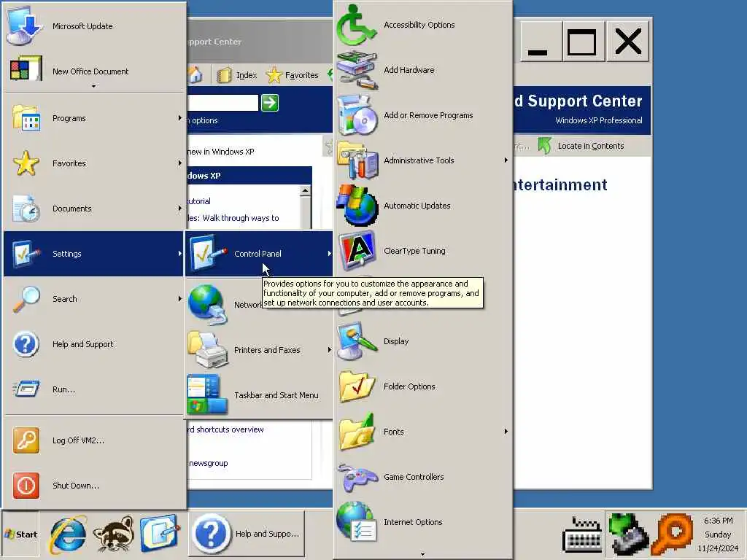The width and height of the screenshot is (747, 560).
Task: Open Index in Help and Support toolbar
Action: pyautogui.click(x=237, y=75)
